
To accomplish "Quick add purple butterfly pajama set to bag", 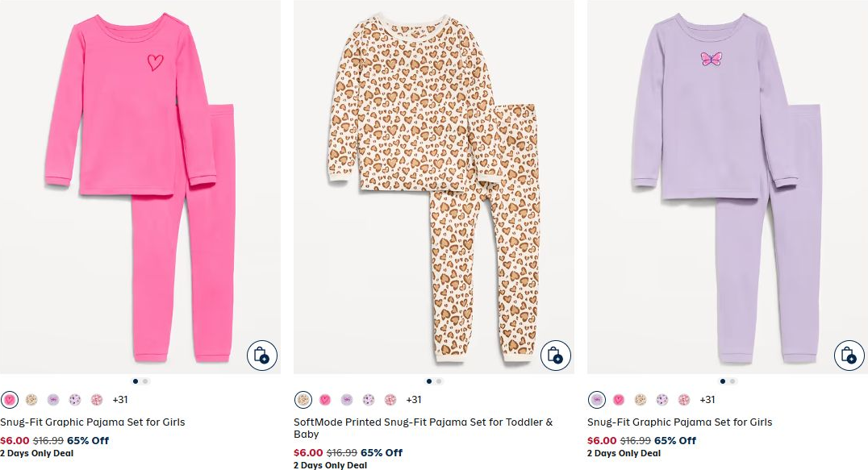I will point(849,355).
